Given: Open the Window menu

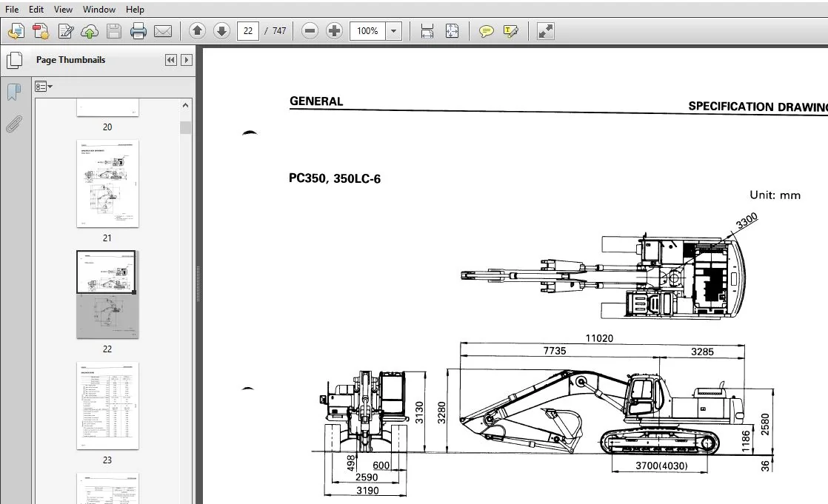Looking at the screenshot, I should tap(99, 10).
